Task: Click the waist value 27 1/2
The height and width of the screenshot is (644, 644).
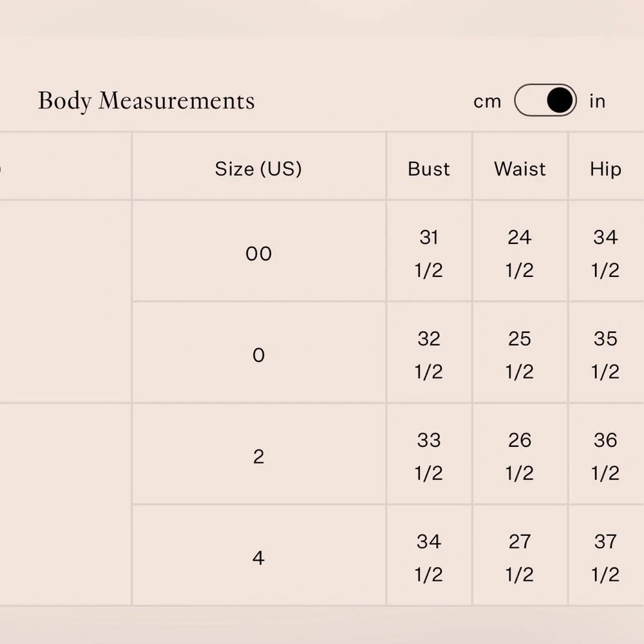Action: 520,558
